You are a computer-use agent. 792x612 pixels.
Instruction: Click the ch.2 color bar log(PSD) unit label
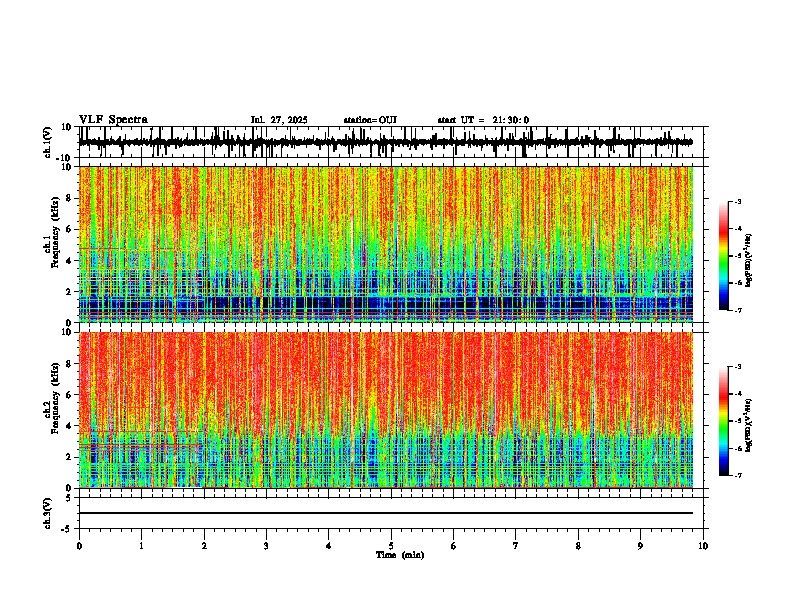point(749,425)
